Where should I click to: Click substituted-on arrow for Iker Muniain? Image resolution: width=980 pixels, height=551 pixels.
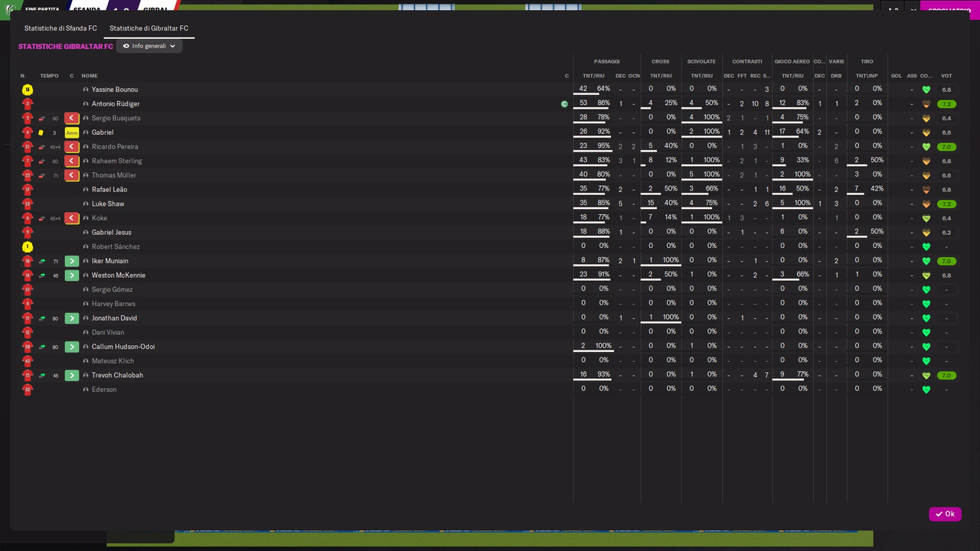click(x=72, y=261)
